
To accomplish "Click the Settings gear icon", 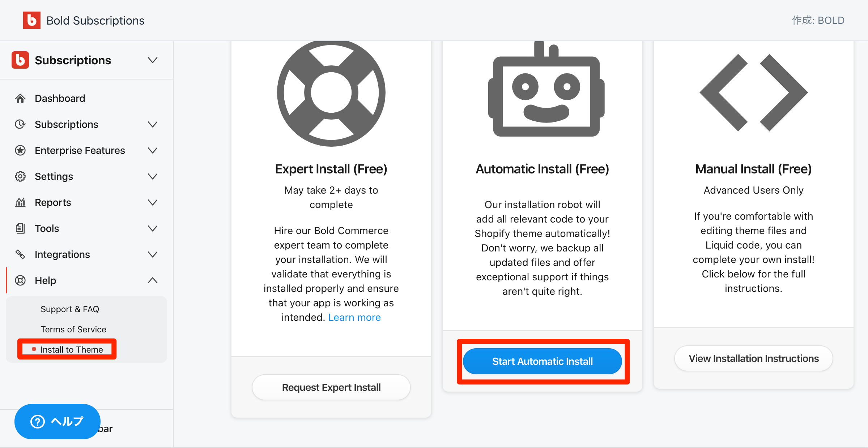I will tap(20, 176).
